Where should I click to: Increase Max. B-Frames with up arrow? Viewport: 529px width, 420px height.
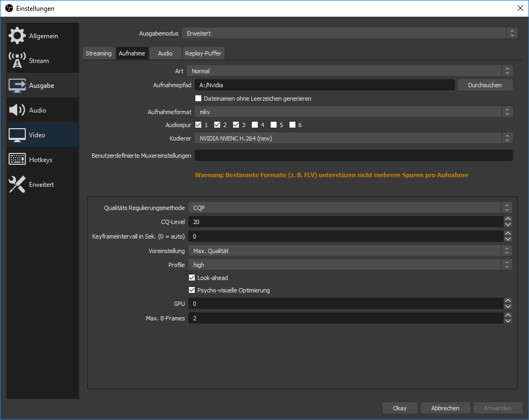[508, 316]
